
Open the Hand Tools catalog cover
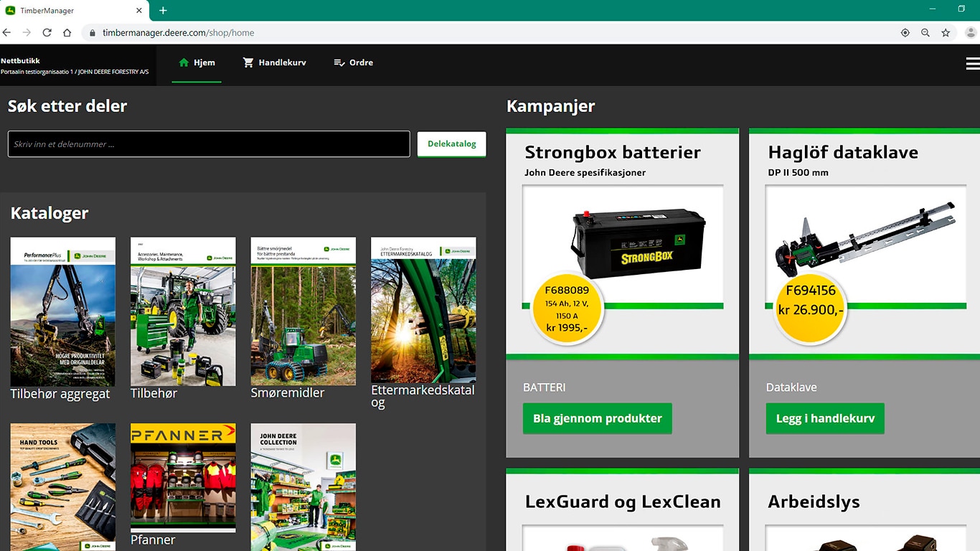click(63, 487)
